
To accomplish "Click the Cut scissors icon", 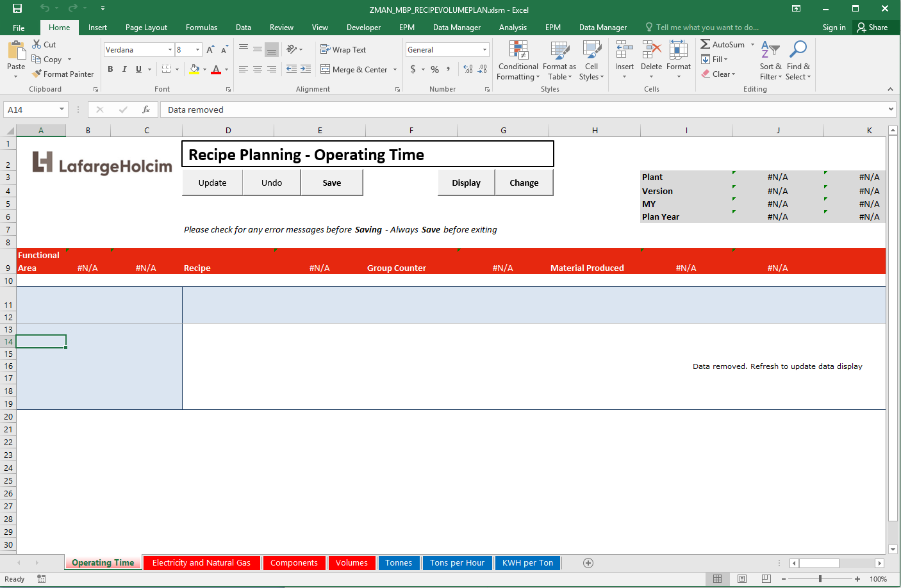I will 37,44.
